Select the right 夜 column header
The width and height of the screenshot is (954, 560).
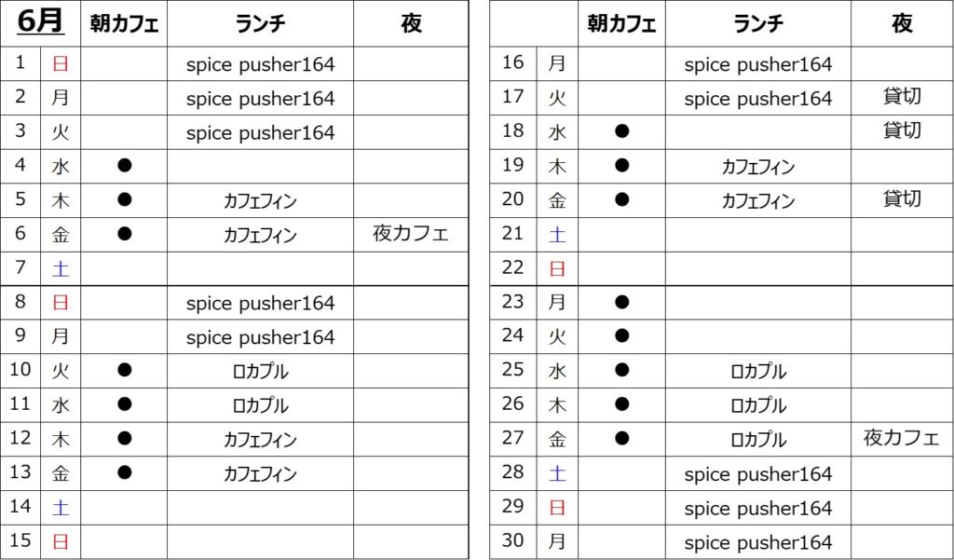(902, 23)
